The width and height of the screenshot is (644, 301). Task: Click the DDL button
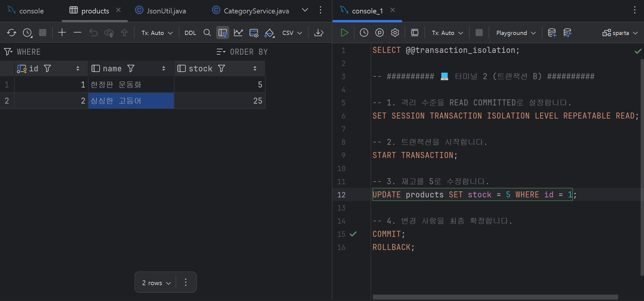(x=190, y=33)
